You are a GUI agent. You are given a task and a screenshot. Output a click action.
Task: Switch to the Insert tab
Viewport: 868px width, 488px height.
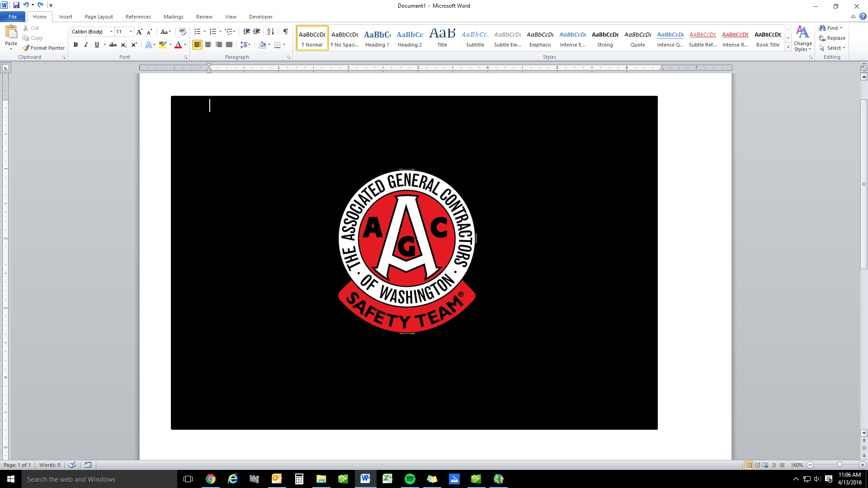point(66,17)
